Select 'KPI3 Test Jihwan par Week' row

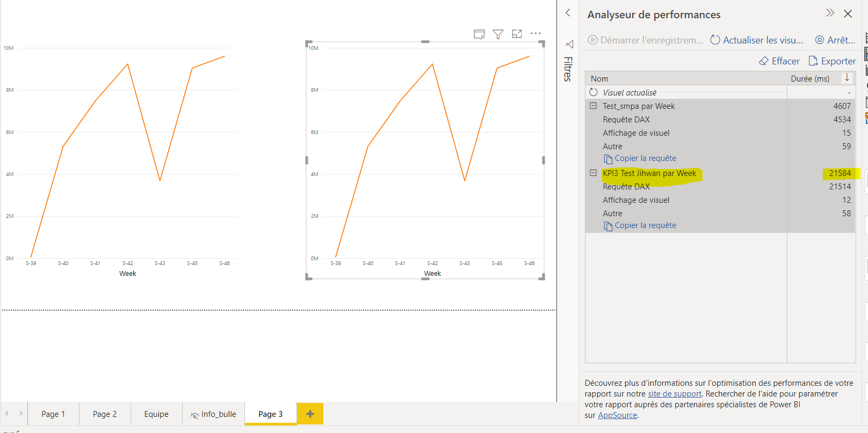click(720, 173)
